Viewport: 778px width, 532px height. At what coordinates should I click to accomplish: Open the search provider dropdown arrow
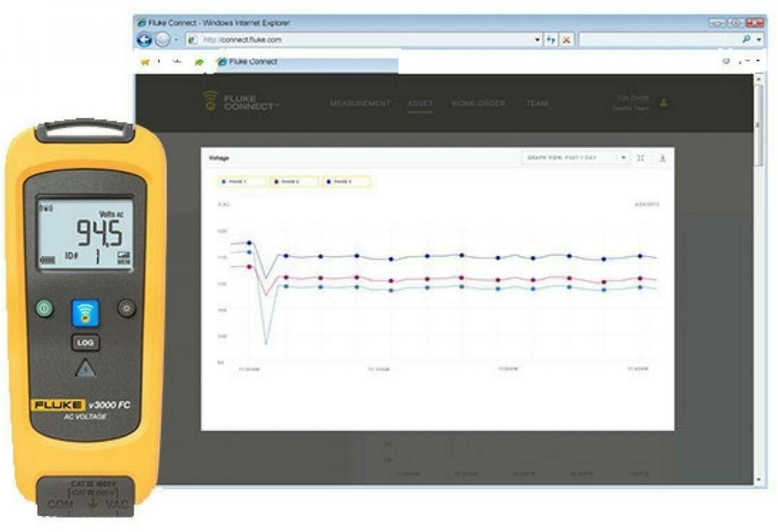click(x=759, y=40)
